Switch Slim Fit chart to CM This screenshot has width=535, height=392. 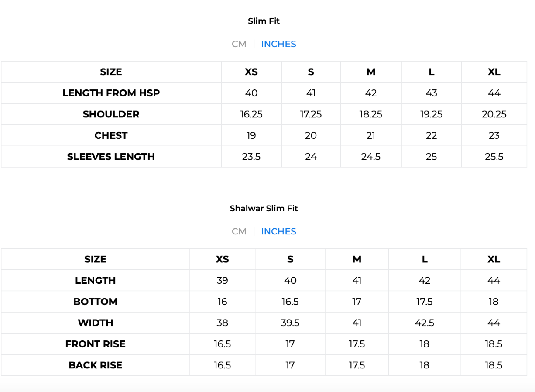tap(239, 44)
